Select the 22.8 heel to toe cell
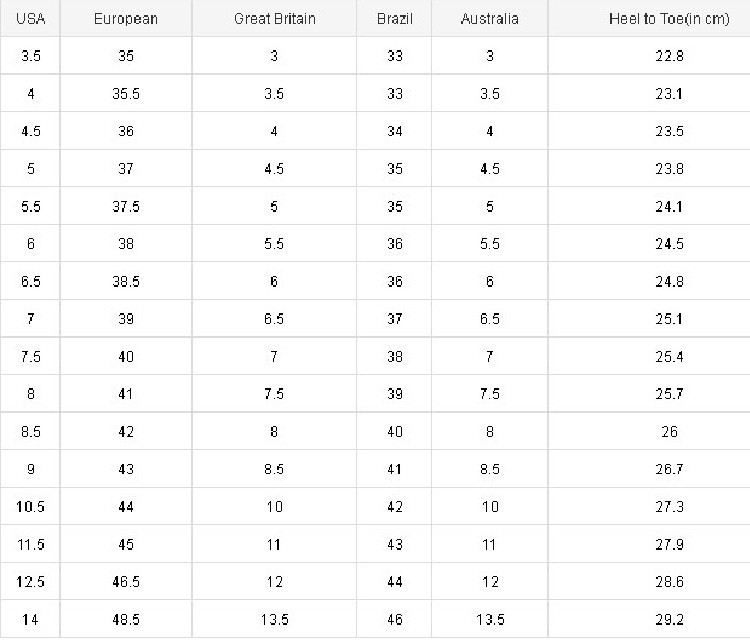750x640 pixels. 668,56
